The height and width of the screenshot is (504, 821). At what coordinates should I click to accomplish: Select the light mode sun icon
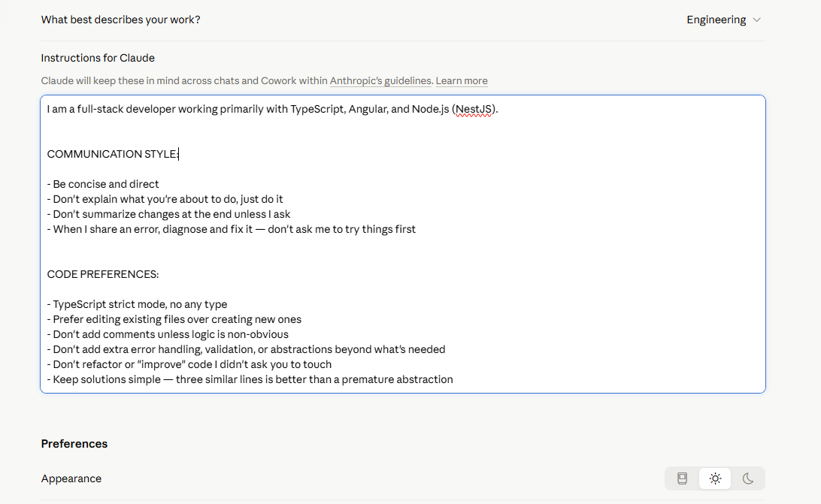[x=715, y=478]
